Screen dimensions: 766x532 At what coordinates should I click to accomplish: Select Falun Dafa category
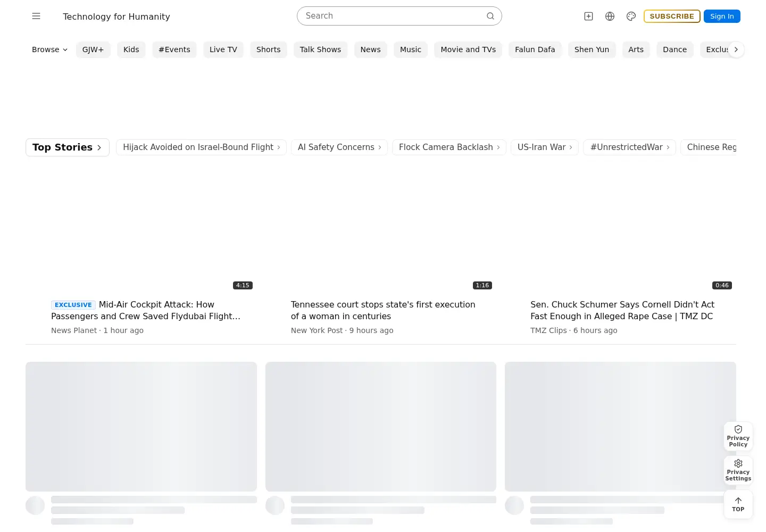(x=535, y=49)
